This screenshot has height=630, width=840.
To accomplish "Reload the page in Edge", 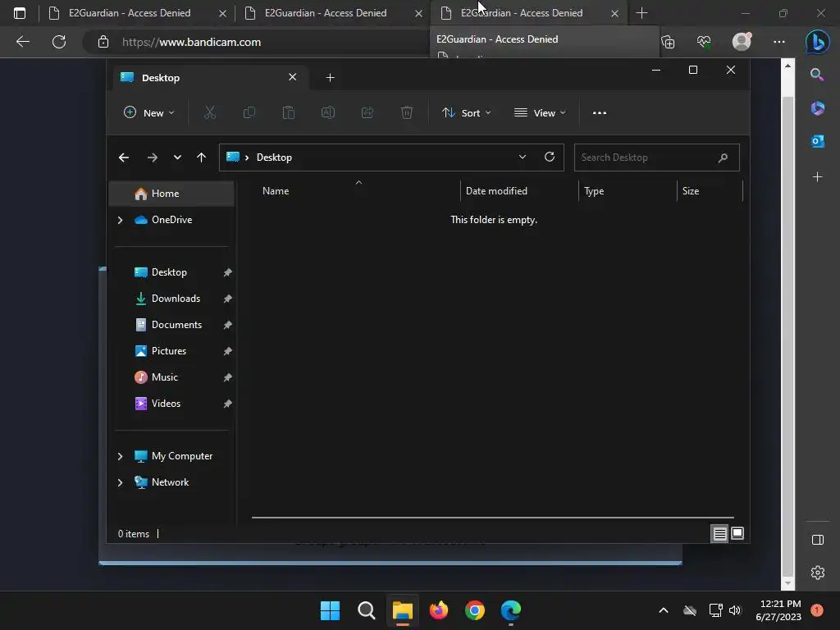I will tap(59, 42).
